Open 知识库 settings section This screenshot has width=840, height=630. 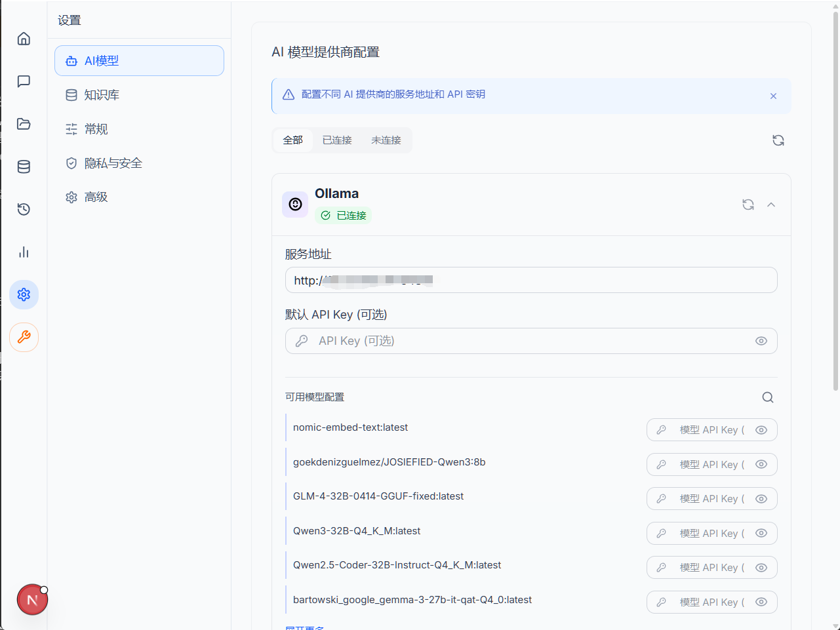pos(140,95)
